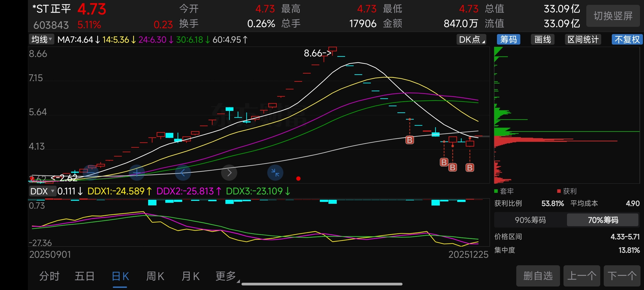Switch to the 分时 tab

click(49, 276)
